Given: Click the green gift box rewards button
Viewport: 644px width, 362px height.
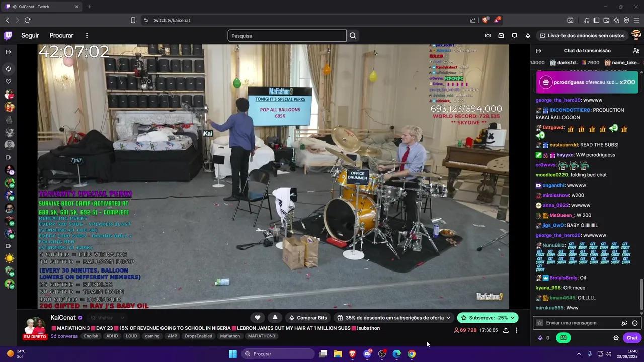Looking at the screenshot, I should 563,338.
